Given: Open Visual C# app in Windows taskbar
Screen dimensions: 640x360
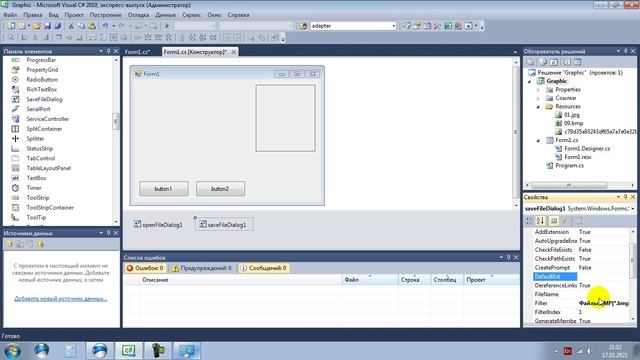Looking at the screenshot, I should (x=129, y=350).
